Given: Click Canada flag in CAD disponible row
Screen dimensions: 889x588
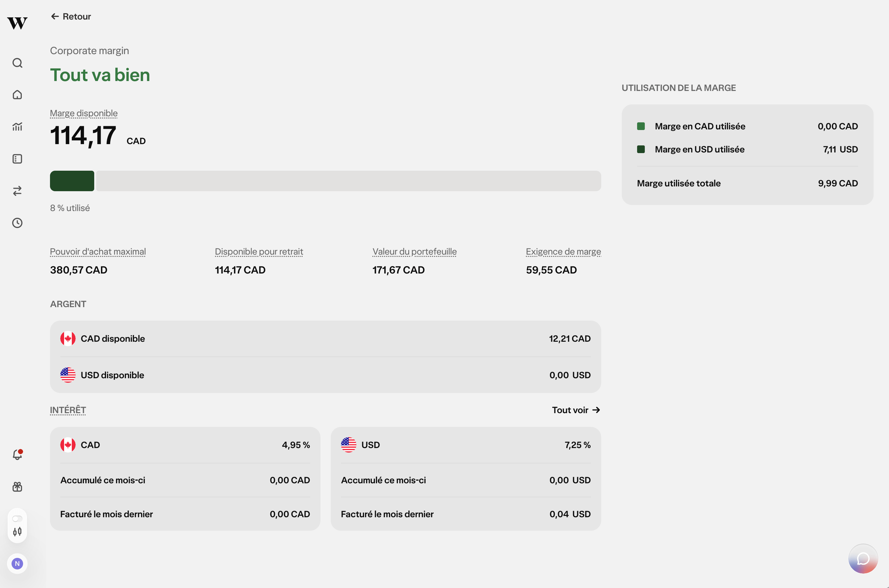Looking at the screenshot, I should 68,339.
